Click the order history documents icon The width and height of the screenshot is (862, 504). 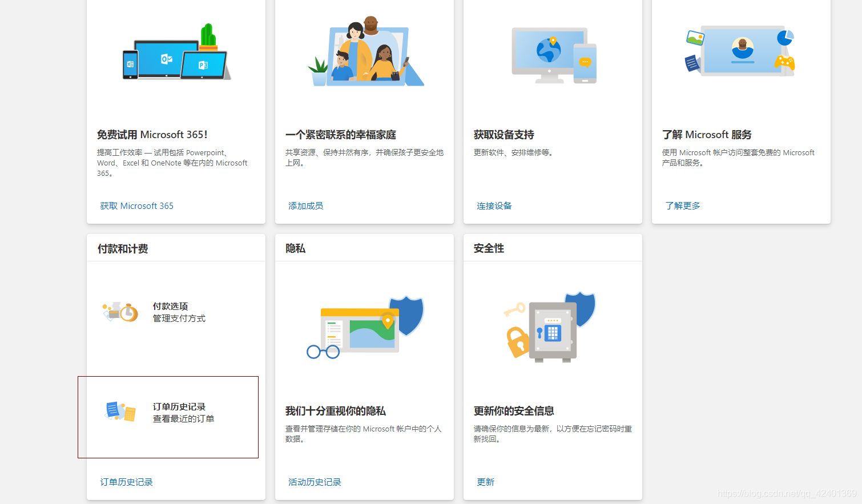click(x=120, y=412)
